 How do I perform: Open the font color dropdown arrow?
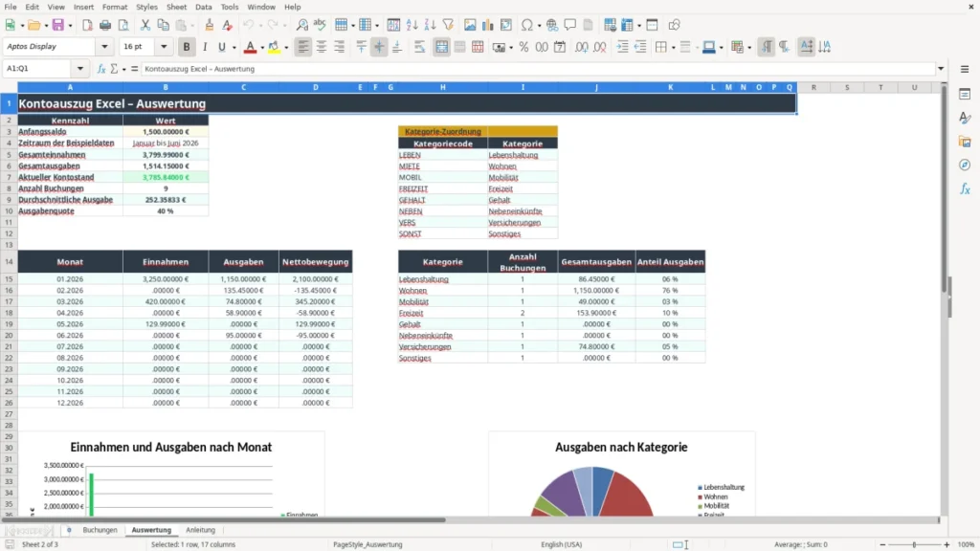tap(262, 48)
